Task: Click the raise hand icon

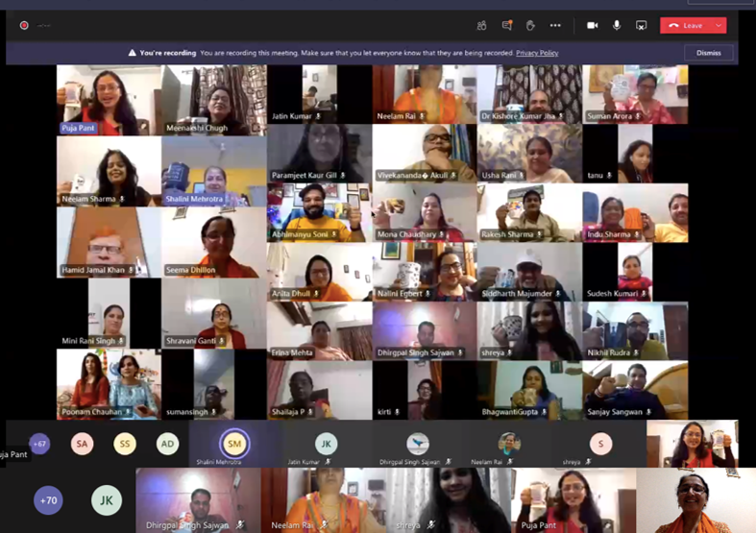Action: coord(530,26)
